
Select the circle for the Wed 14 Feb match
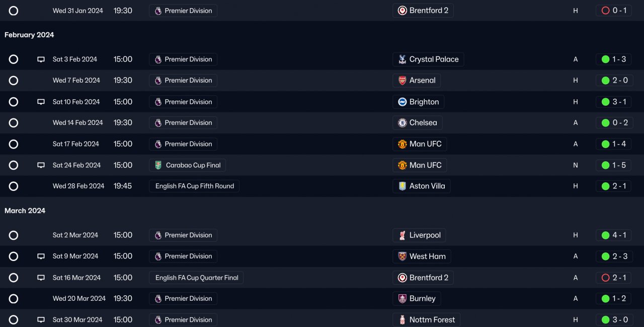14,123
